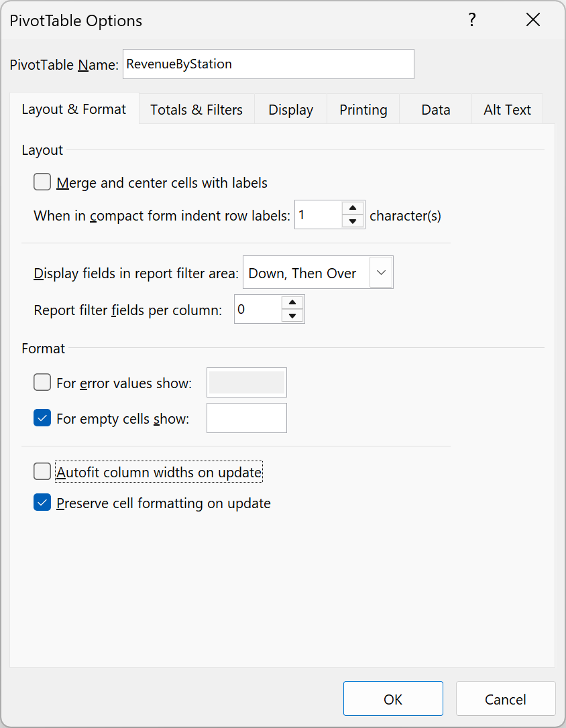This screenshot has height=728, width=566.
Task: Decrease the report filter fields per column value
Action: tap(292, 316)
